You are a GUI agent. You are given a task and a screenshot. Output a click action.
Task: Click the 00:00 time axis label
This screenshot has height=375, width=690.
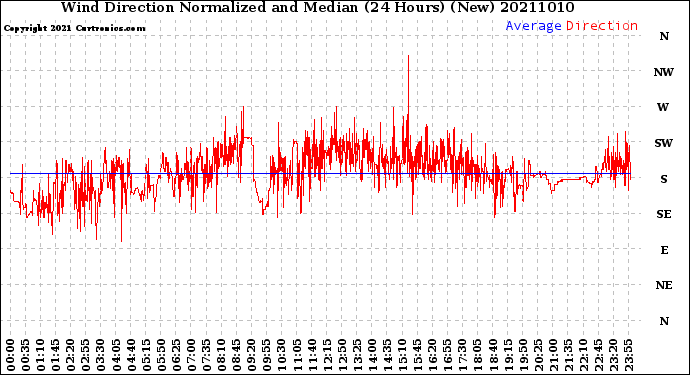[11, 355]
